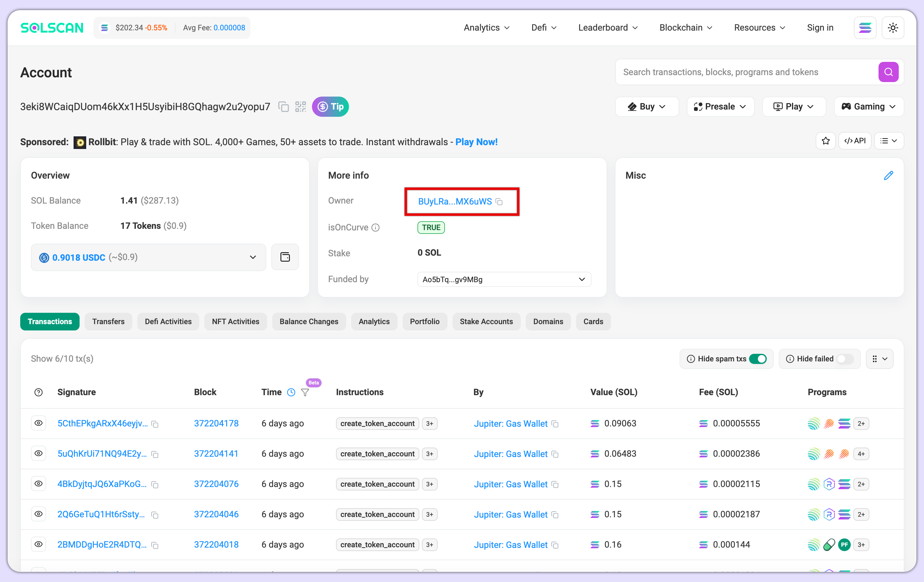Open owner link BUyLRa...MX6uWS

click(455, 201)
